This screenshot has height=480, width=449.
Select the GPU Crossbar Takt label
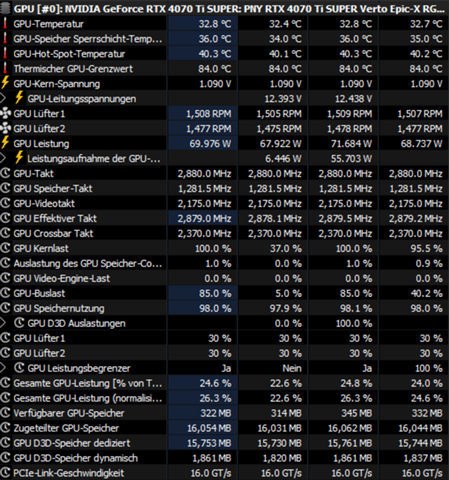(53, 234)
